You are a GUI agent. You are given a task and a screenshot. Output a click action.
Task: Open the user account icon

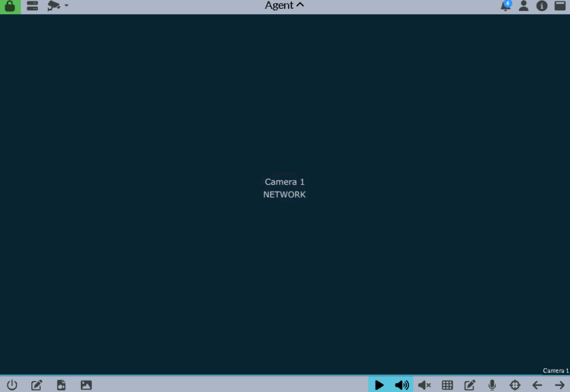pos(523,6)
